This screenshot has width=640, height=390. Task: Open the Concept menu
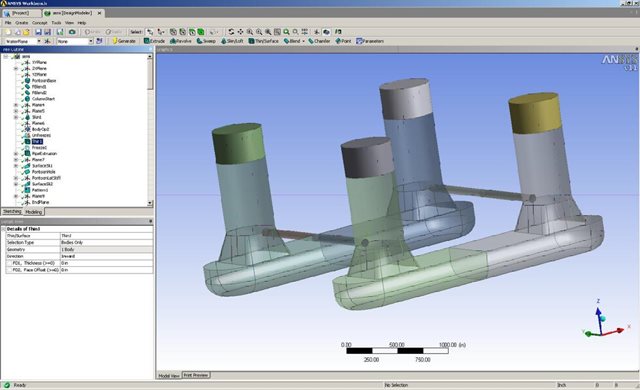(40, 23)
